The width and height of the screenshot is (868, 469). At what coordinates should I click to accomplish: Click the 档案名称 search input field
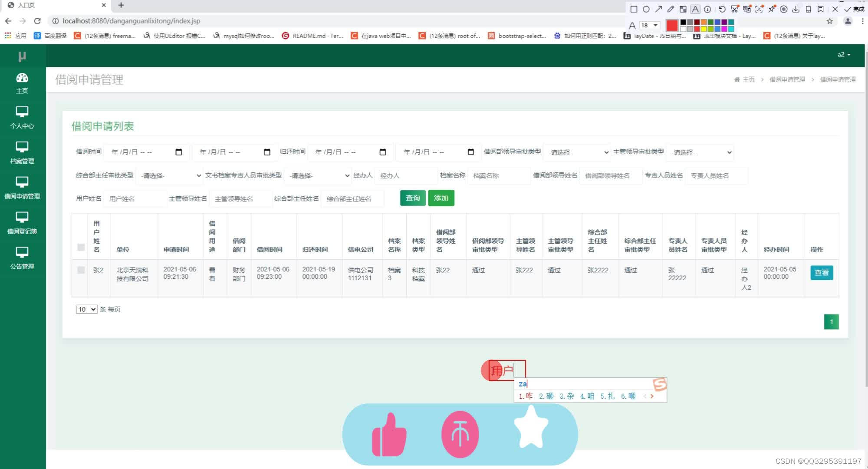(x=499, y=175)
